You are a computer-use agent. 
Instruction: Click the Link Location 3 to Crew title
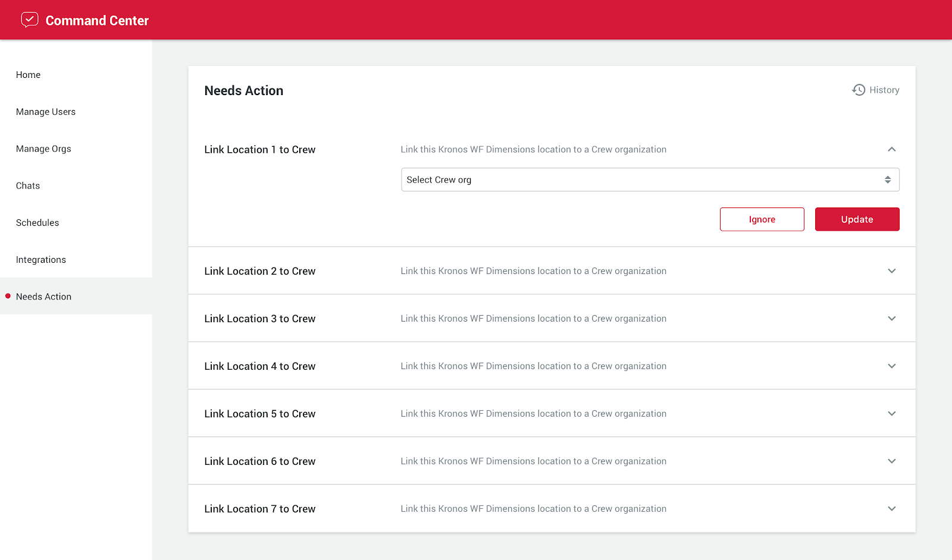pyautogui.click(x=260, y=319)
